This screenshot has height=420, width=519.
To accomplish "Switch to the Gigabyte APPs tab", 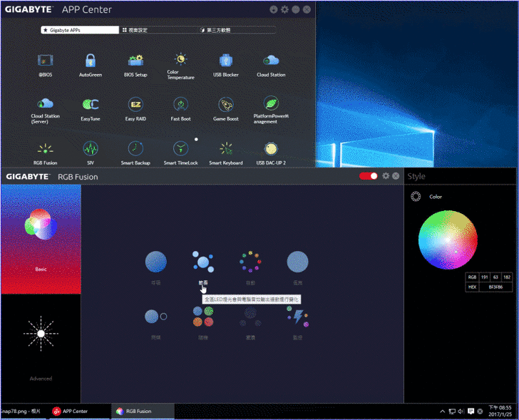I will click(x=80, y=30).
